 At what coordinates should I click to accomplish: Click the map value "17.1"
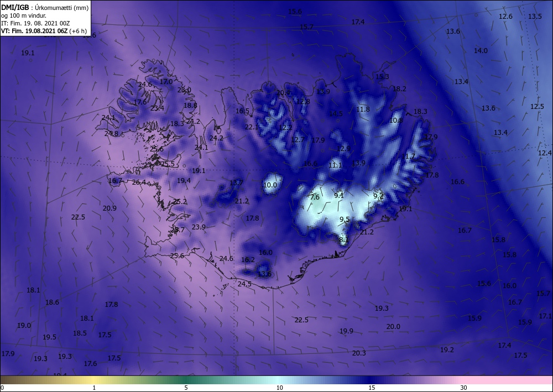click(x=545, y=316)
